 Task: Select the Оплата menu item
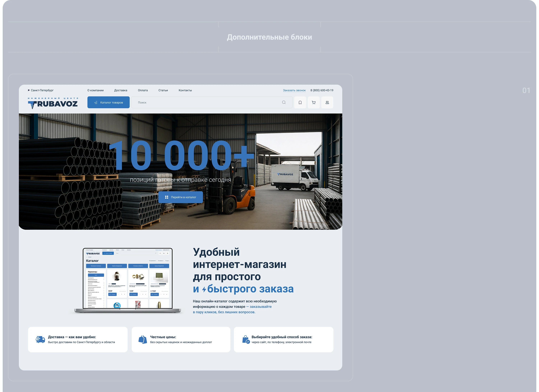[x=143, y=90]
